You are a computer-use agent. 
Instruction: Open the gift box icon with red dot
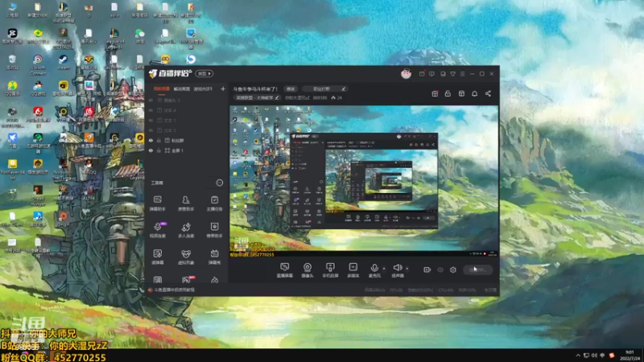435,93
